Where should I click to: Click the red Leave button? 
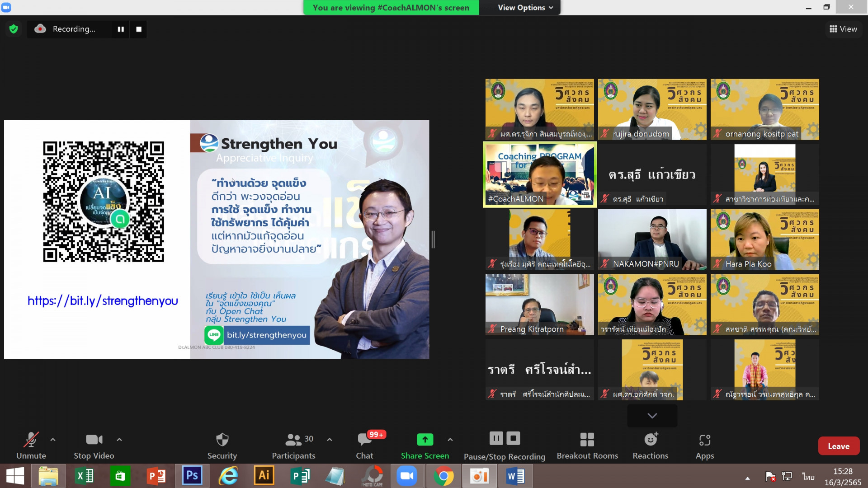coord(839,446)
